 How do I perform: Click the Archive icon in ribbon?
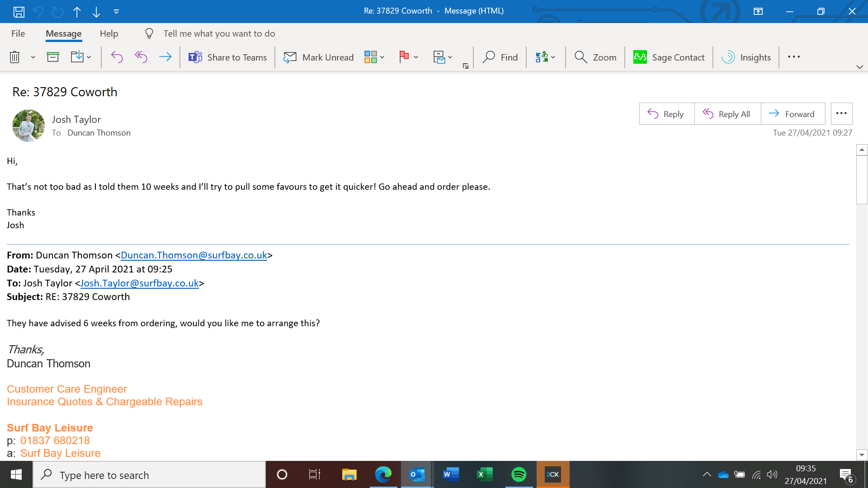[x=53, y=57]
